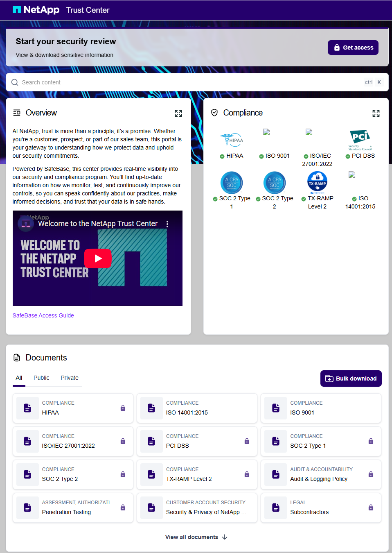Expand View all documents
392x553 pixels.
pos(196,537)
